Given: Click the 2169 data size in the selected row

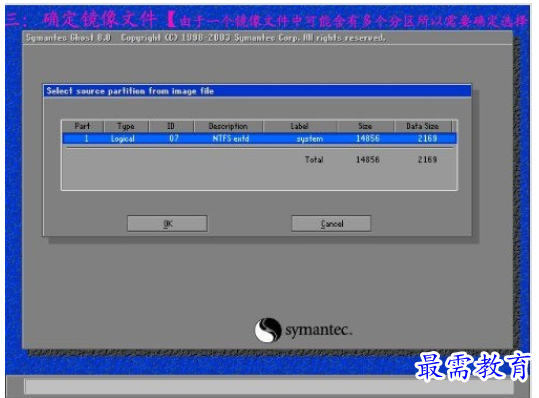Looking at the screenshot, I should click(x=427, y=139).
